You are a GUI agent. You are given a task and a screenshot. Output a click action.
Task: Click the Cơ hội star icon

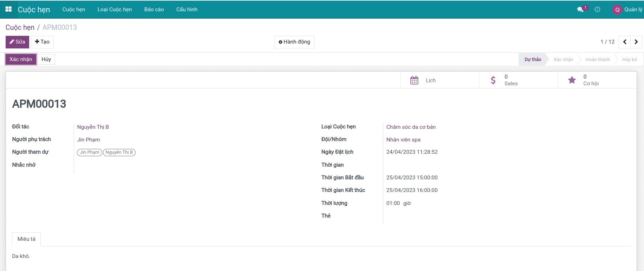(572, 80)
